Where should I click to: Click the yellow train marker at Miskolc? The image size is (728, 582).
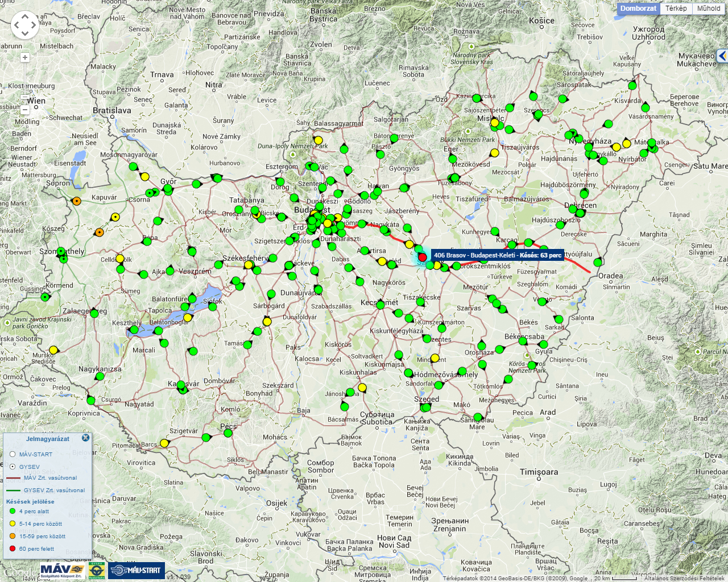click(x=495, y=123)
